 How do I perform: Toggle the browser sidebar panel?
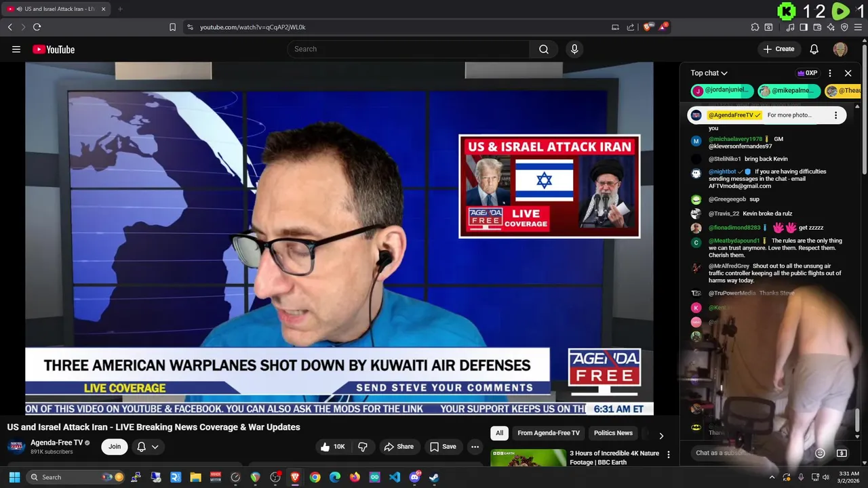804,27
